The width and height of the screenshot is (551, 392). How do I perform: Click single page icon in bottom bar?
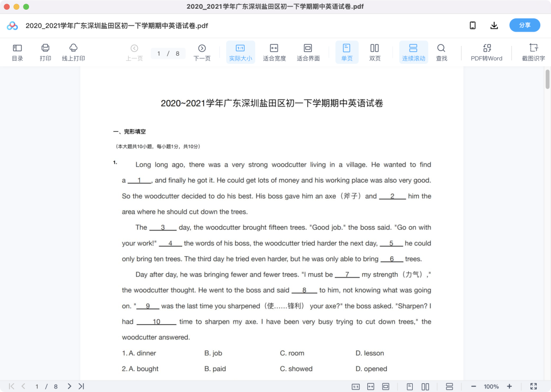[x=410, y=387]
